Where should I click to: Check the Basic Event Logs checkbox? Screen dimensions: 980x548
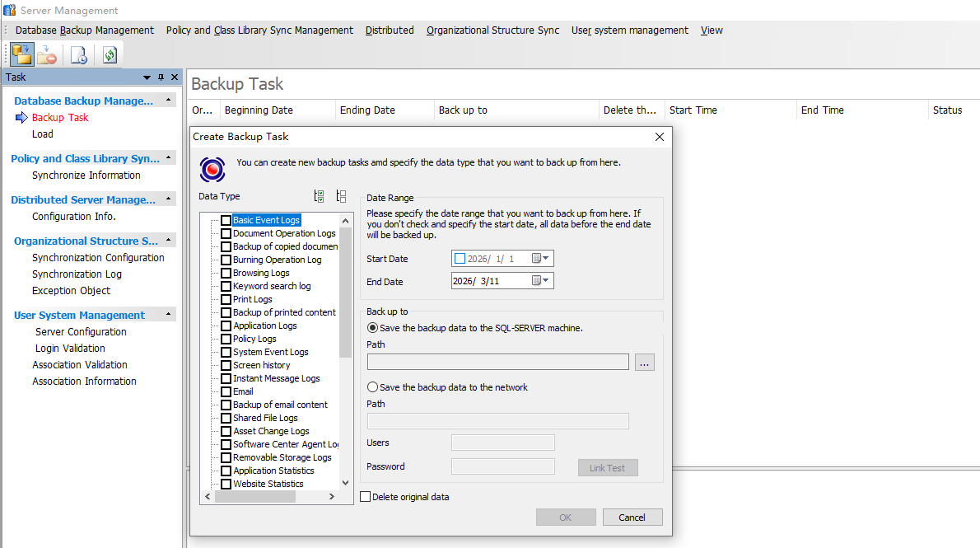coord(226,220)
